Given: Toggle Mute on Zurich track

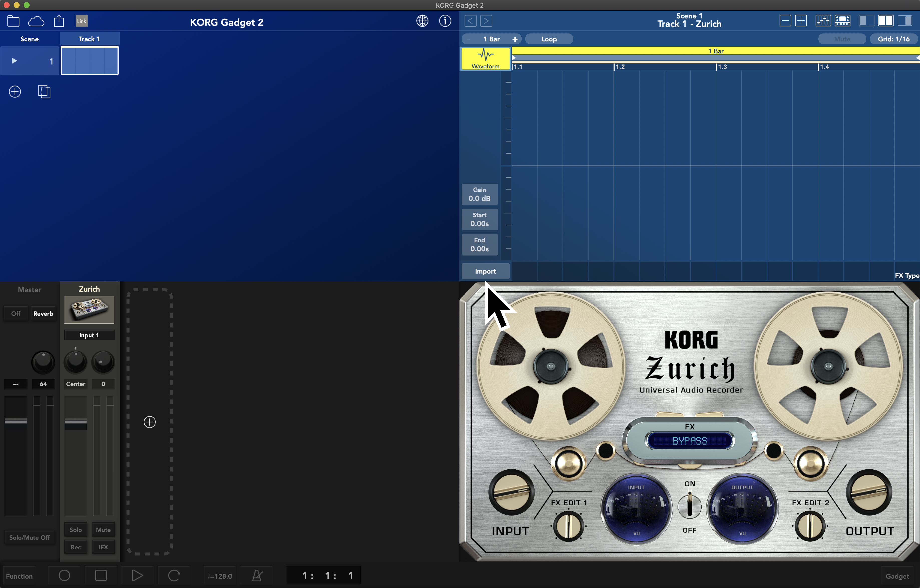Looking at the screenshot, I should point(103,530).
